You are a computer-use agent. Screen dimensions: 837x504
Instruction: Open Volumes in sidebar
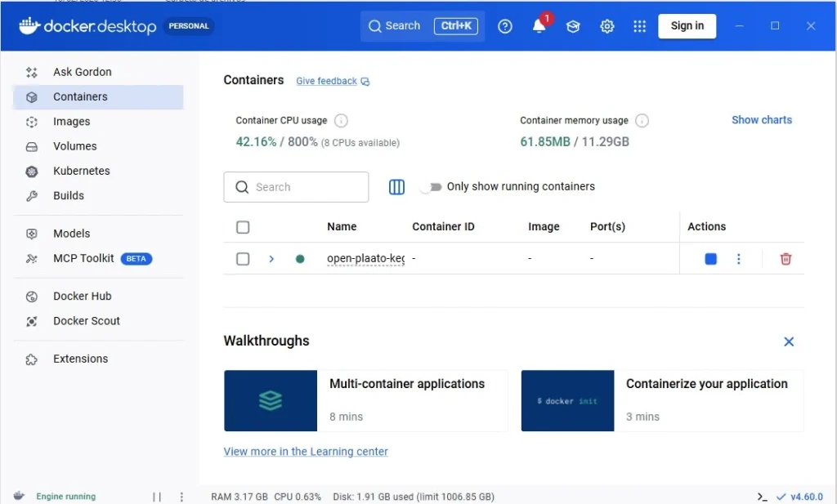click(75, 146)
